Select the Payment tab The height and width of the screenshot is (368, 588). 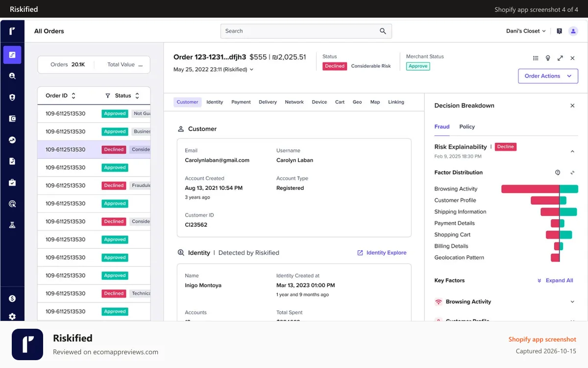241,102
